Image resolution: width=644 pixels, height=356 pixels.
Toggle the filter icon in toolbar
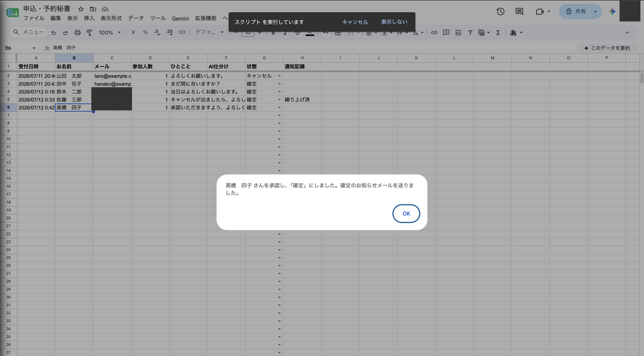click(x=470, y=32)
